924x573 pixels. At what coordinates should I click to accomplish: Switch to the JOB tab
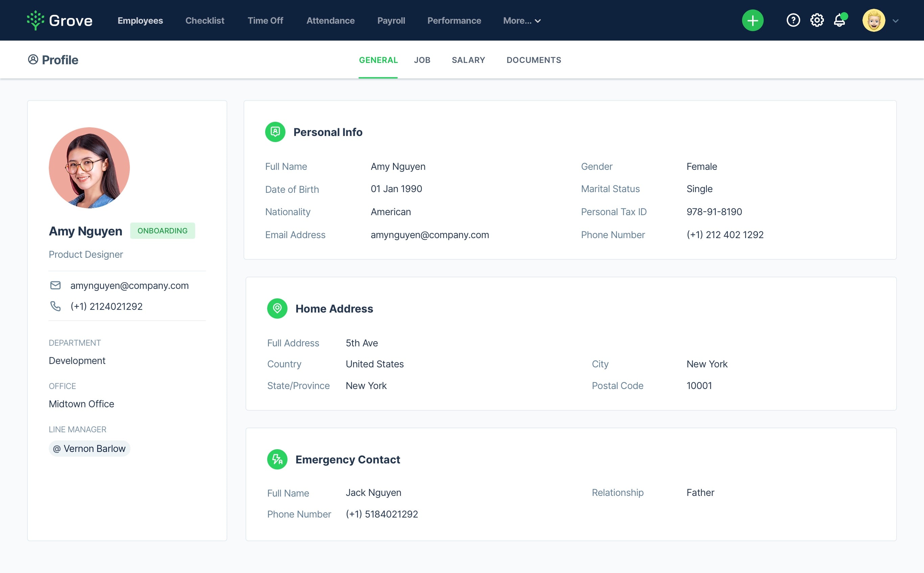[x=422, y=60]
